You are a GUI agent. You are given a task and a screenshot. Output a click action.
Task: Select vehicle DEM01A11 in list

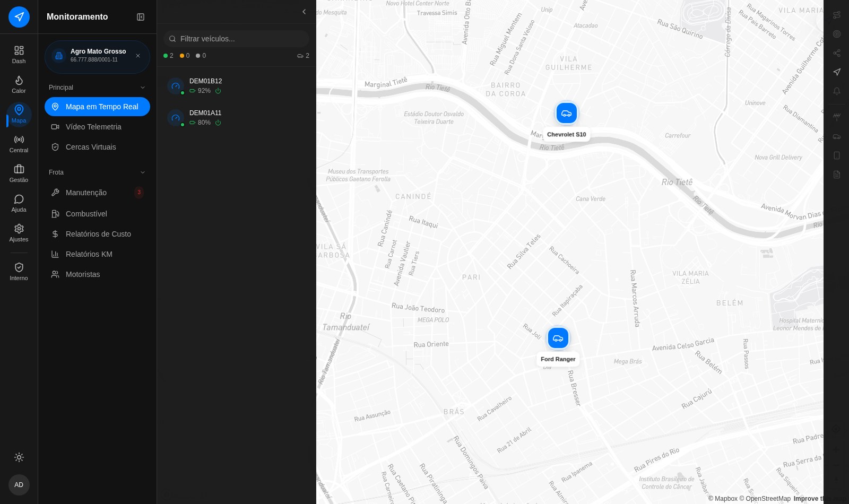coord(236,118)
